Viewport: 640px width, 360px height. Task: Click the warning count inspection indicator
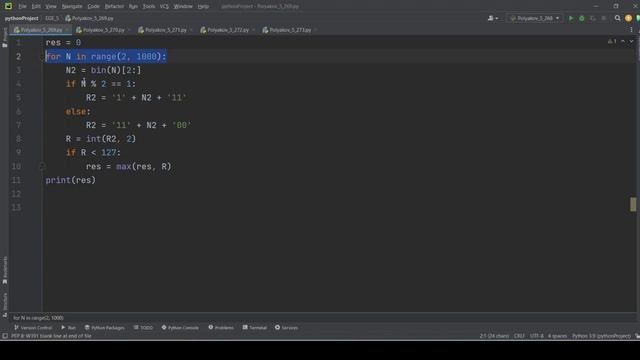[612, 41]
